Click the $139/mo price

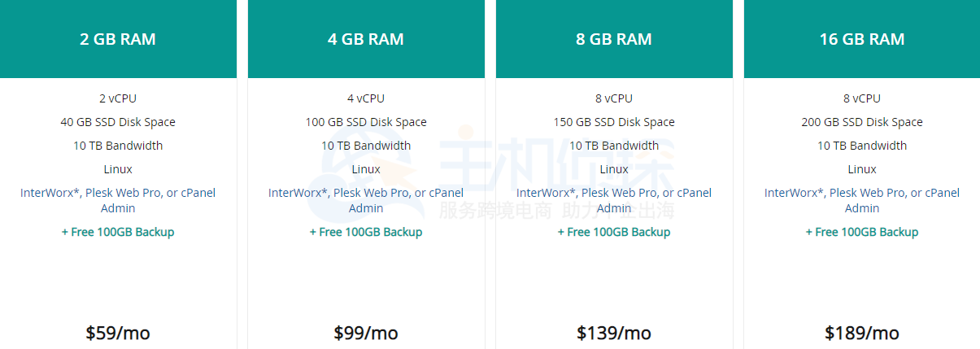[614, 333]
